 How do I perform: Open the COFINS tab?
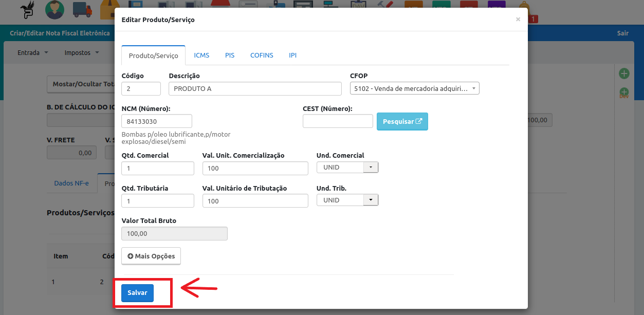pyautogui.click(x=262, y=55)
